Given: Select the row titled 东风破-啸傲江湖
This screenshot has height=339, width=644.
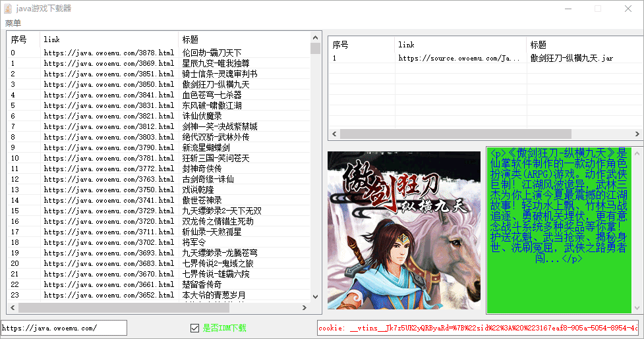Looking at the screenshot, I should [x=159, y=105].
